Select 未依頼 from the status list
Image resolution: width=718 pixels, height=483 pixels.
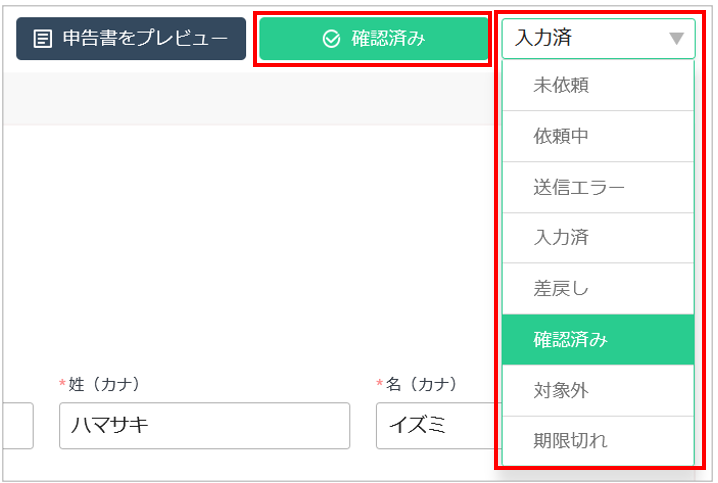point(598,85)
